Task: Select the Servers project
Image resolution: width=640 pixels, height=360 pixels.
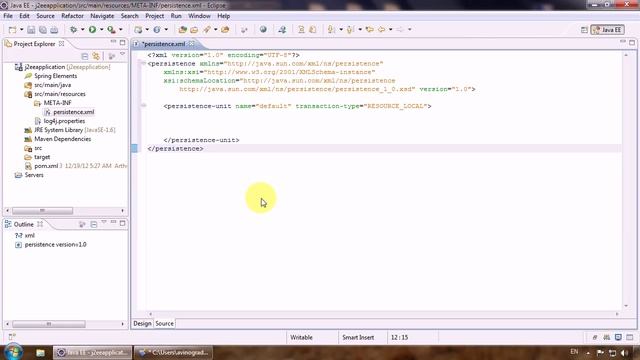Action: [34, 175]
